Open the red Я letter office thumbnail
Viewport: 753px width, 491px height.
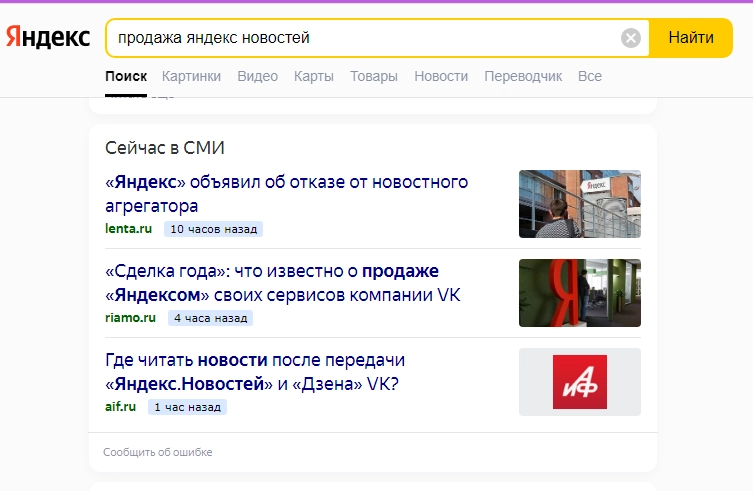click(x=580, y=293)
